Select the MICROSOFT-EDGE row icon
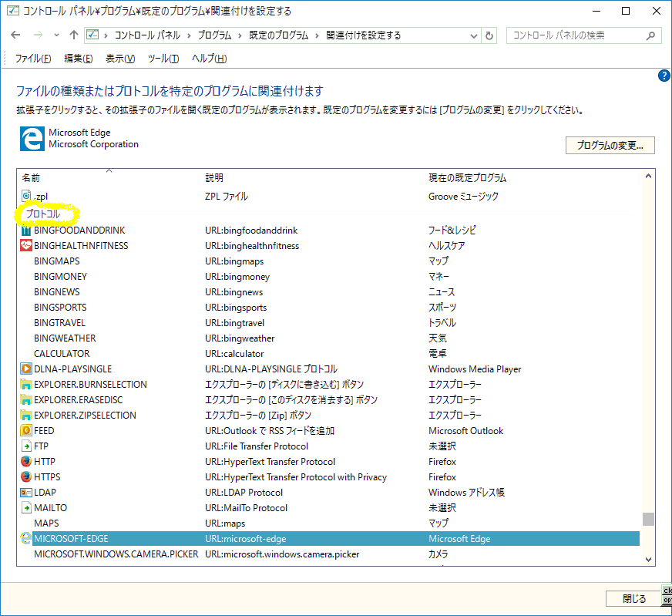The width and height of the screenshot is (672, 616). click(26, 538)
